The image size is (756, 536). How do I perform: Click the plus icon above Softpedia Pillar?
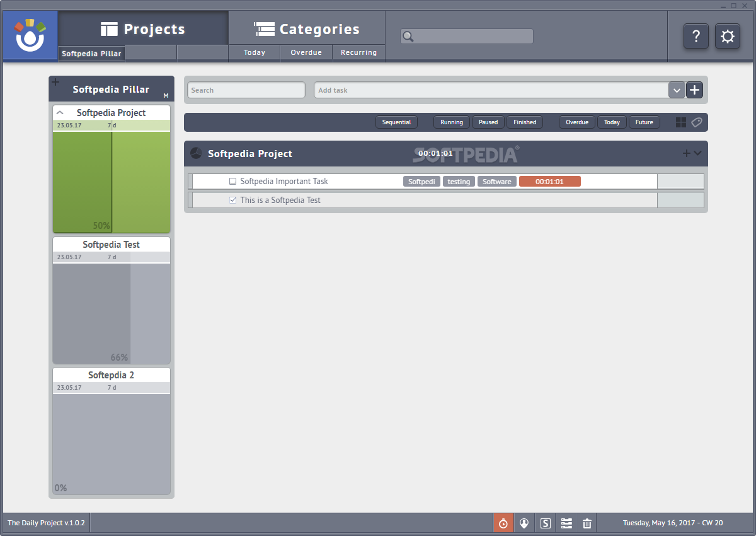pyautogui.click(x=55, y=82)
